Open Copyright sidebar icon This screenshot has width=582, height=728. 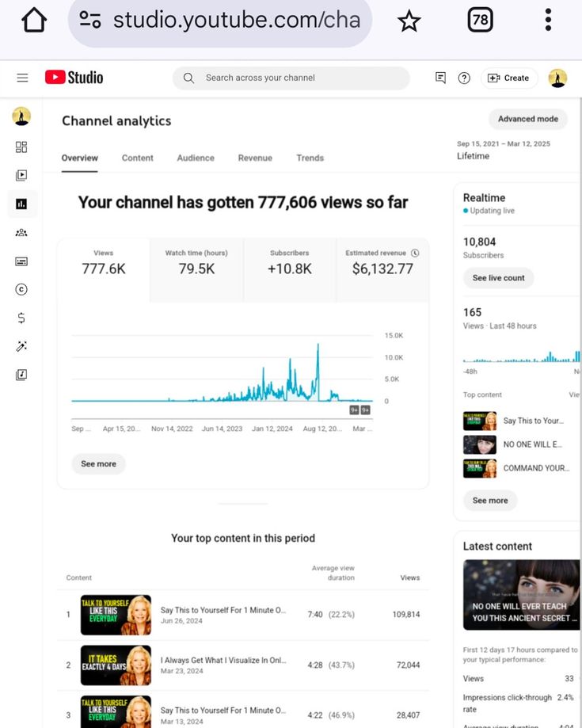pos(21,290)
